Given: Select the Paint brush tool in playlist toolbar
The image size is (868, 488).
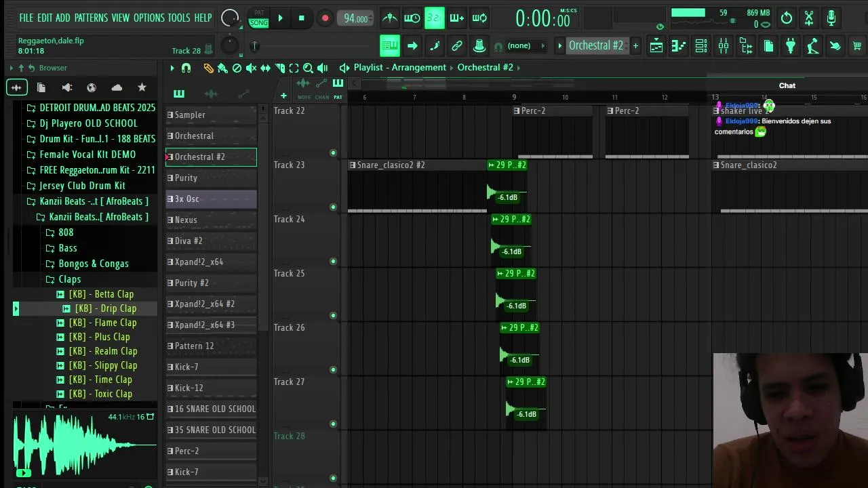Looking at the screenshot, I should [x=222, y=68].
